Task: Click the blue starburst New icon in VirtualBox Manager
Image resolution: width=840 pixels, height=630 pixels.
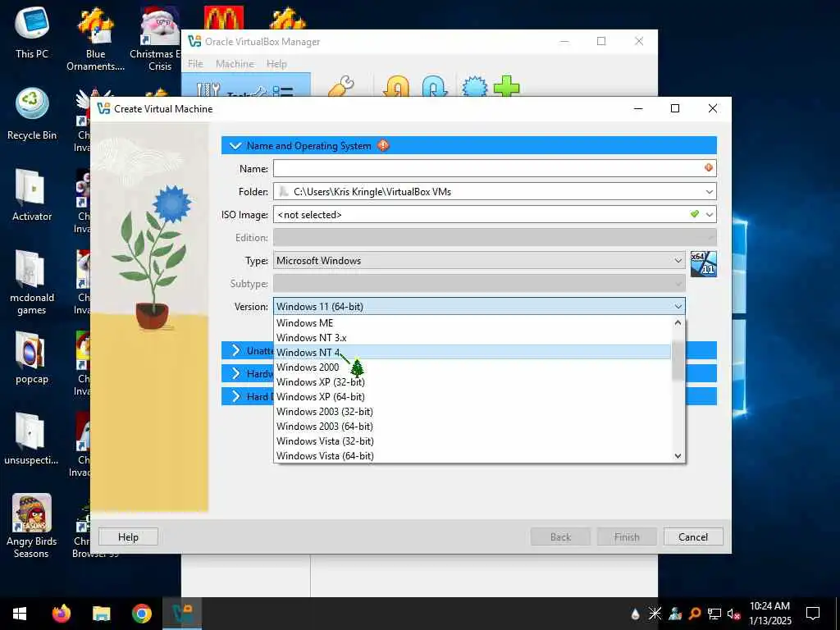Action: point(474,85)
